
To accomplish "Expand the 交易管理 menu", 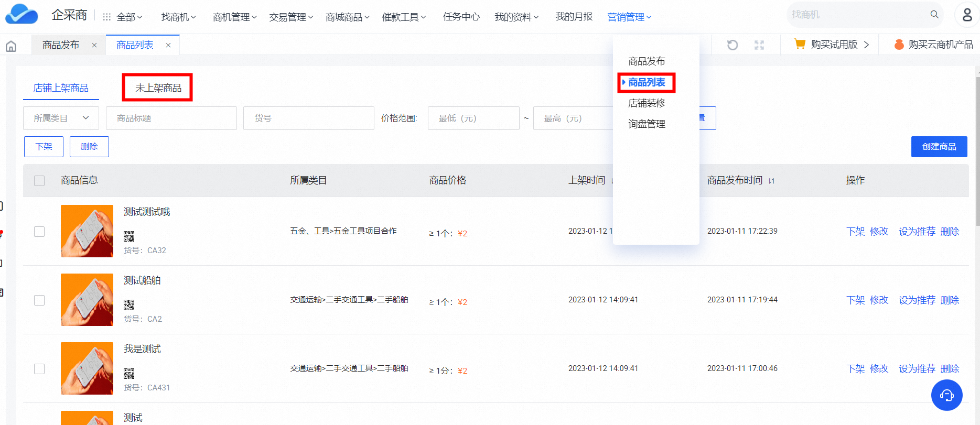I will coord(291,17).
